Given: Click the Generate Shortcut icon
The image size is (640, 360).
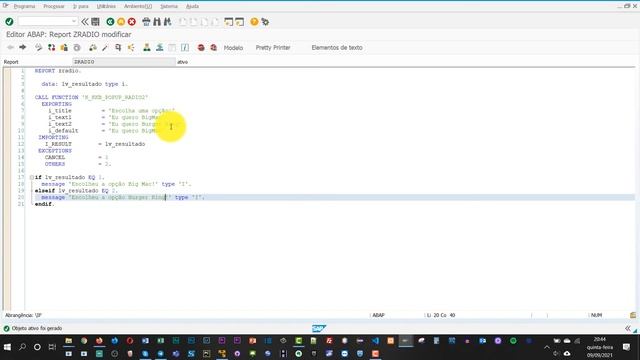Looking at the screenshot, I should pos(239,22).
